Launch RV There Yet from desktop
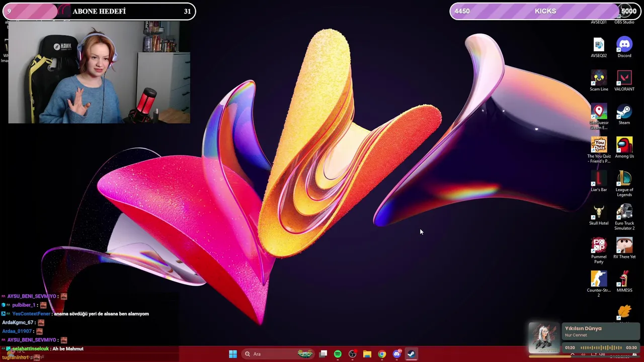Screen dimensions: 644x362 pyautogui.click(x=624, y=249)
